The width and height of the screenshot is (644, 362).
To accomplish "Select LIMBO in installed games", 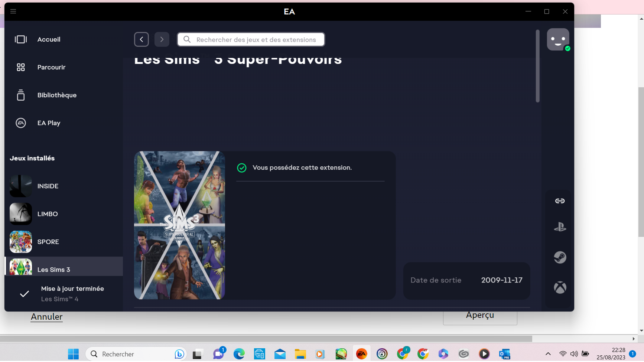I will (x=64, y=214).
